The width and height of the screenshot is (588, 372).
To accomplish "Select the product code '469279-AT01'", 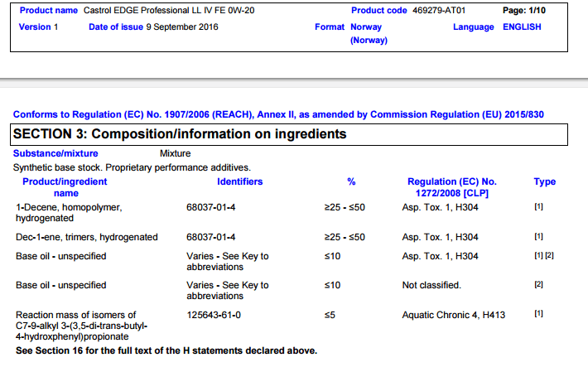I will (439, 11).
